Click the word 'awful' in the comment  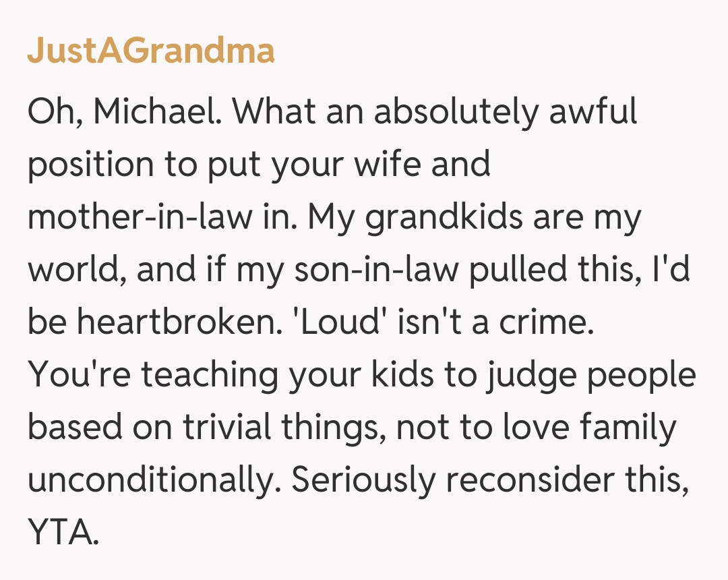[x=593, y=112]
